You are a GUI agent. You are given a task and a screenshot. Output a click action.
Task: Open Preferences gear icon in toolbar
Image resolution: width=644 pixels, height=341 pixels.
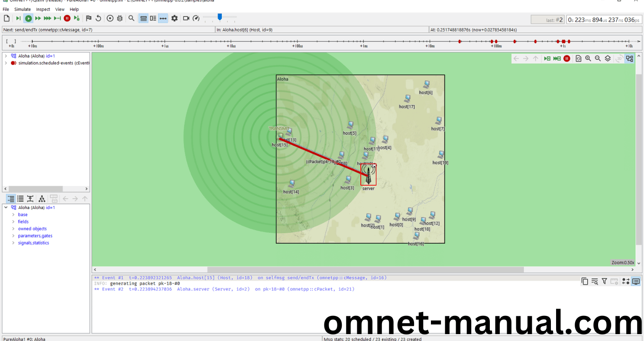175,18
